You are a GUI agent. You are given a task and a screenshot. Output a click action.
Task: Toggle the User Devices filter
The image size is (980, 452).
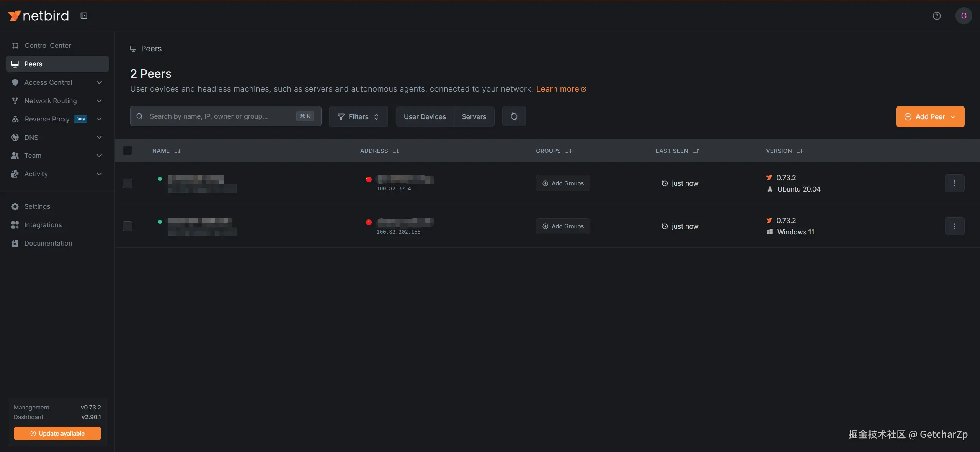tap(425, 116)
